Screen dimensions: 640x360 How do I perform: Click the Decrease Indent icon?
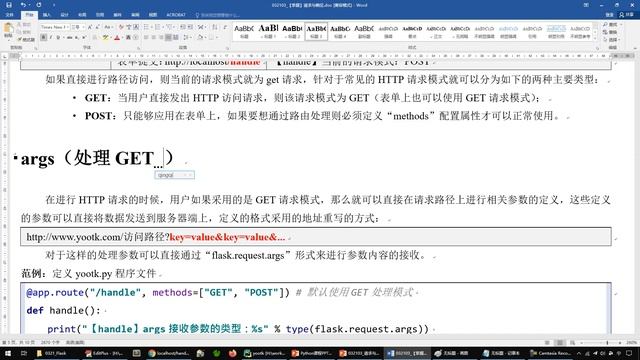pos(182,27)
